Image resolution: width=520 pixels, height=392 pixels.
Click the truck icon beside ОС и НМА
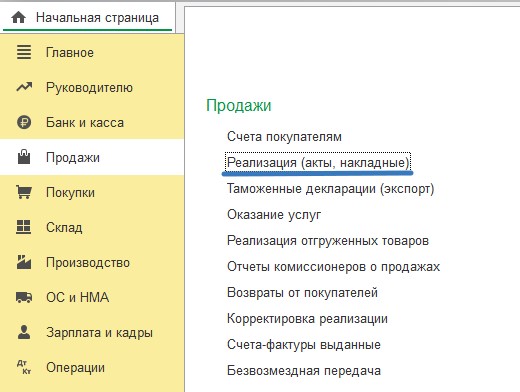24,297
